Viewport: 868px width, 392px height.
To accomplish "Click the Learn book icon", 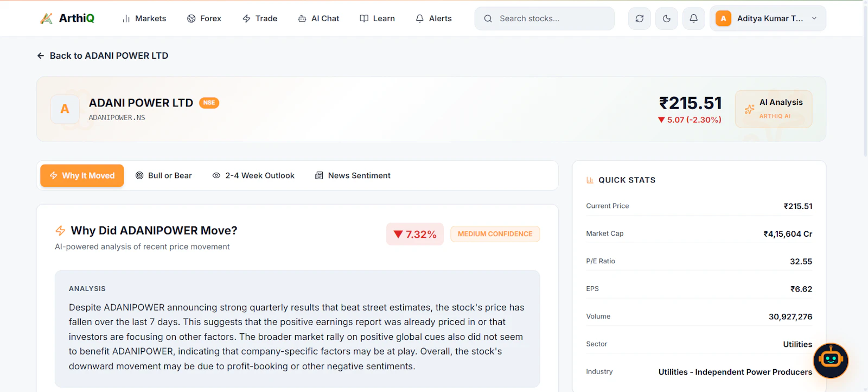I will 364,18.
